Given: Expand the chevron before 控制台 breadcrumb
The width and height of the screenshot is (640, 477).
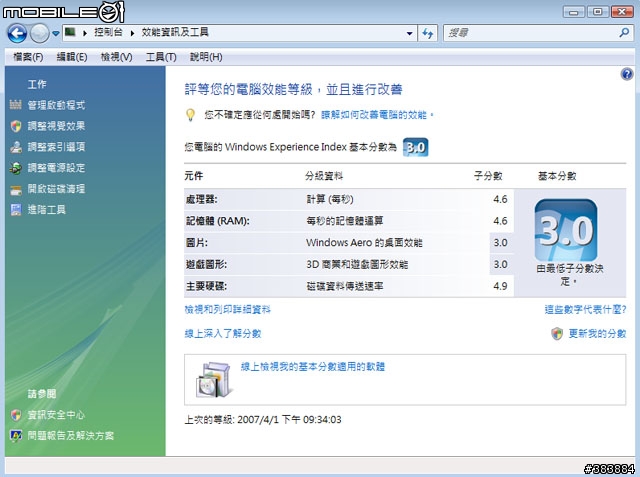Looking at the screenshot, I should tap(85, 33).
